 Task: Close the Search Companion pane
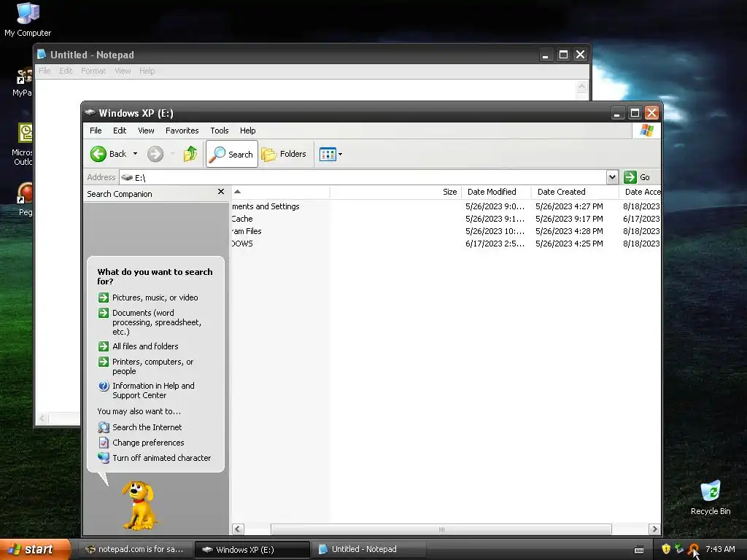click(x=220, y=192)
